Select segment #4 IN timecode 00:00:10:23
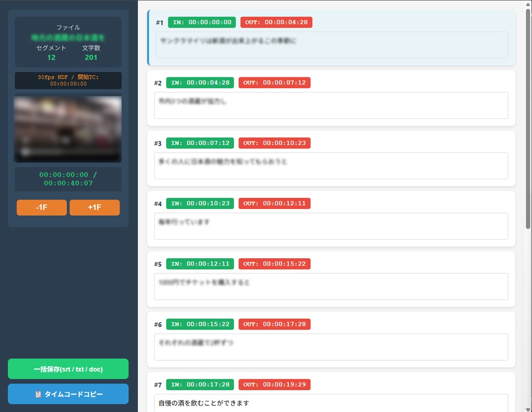The width and height of the screenshot is (532, 412). tap(200, 204)
